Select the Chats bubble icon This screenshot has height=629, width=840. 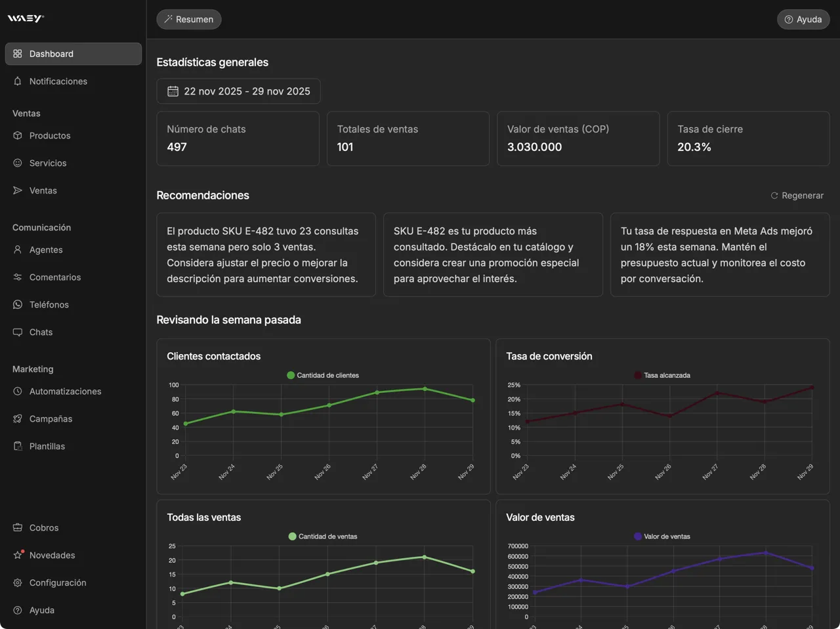tap(17, 332)
